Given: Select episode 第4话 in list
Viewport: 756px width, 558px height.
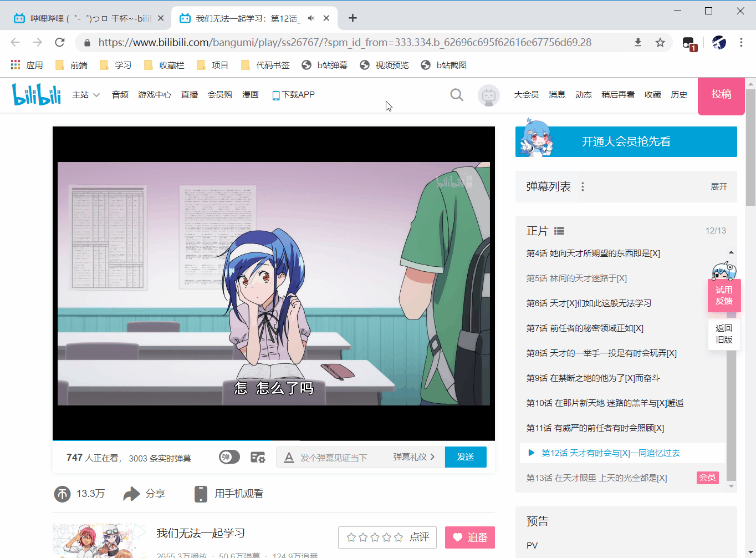Looking at the screenshot, I should [x=593, y=253].
